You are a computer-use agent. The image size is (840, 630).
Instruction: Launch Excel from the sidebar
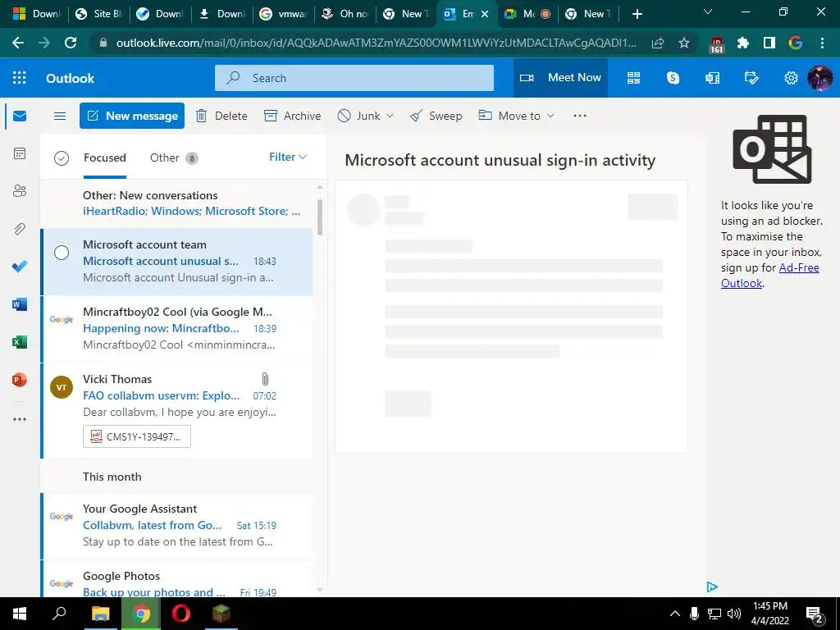20,342
